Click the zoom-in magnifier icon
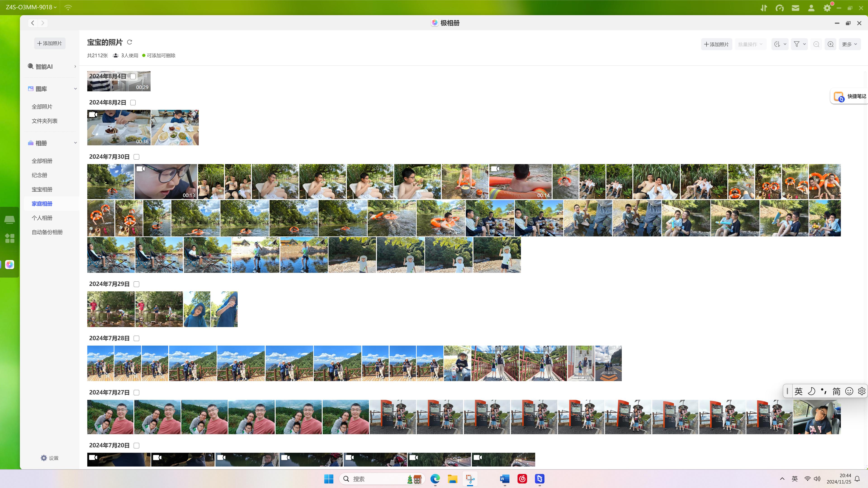The image size is (868, 488). click(830, 44)
